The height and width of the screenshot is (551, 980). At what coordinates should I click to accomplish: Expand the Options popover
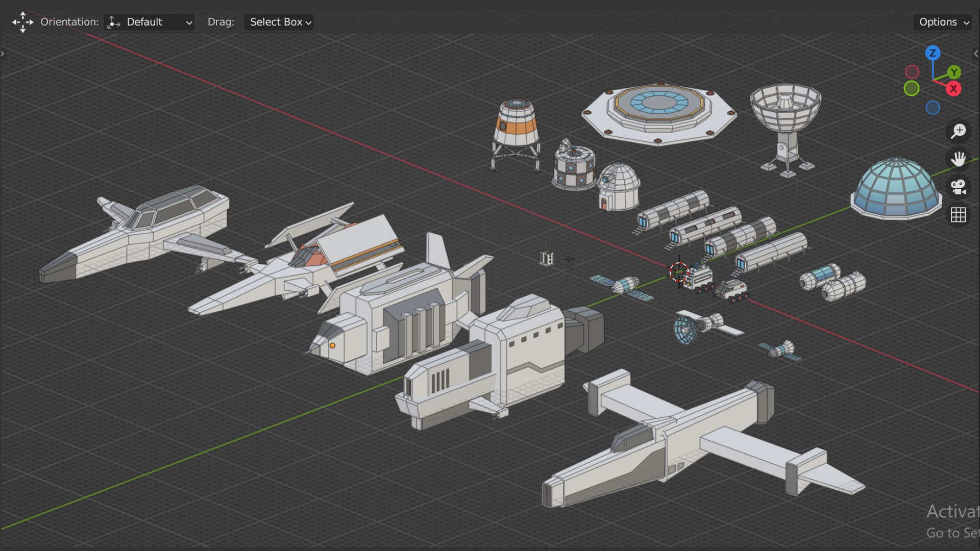coord(943,22)
